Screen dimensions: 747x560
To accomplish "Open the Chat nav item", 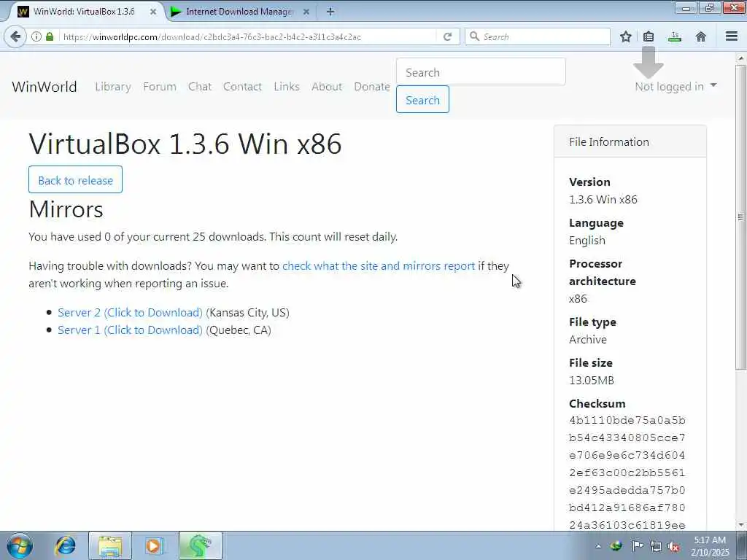I will [x=200, y=87].
